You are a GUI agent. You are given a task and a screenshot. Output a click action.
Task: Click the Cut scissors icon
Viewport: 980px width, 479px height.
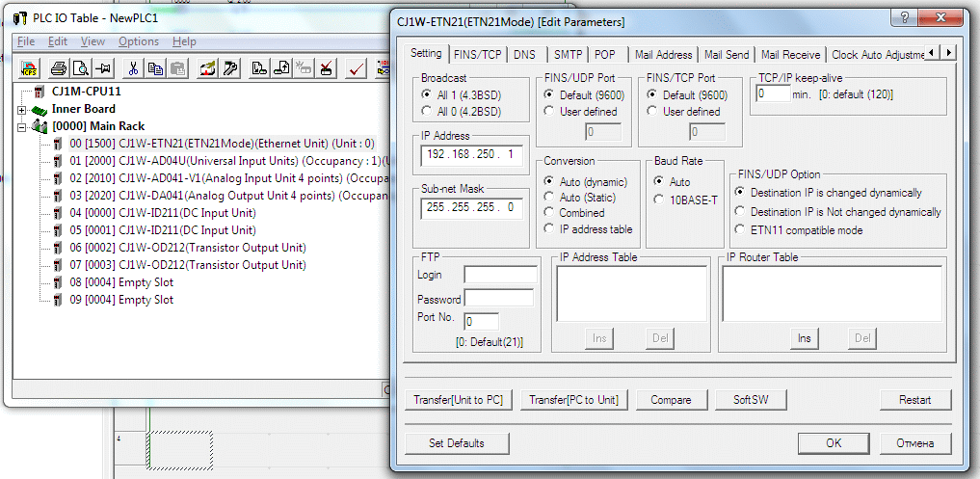point(133,68)
